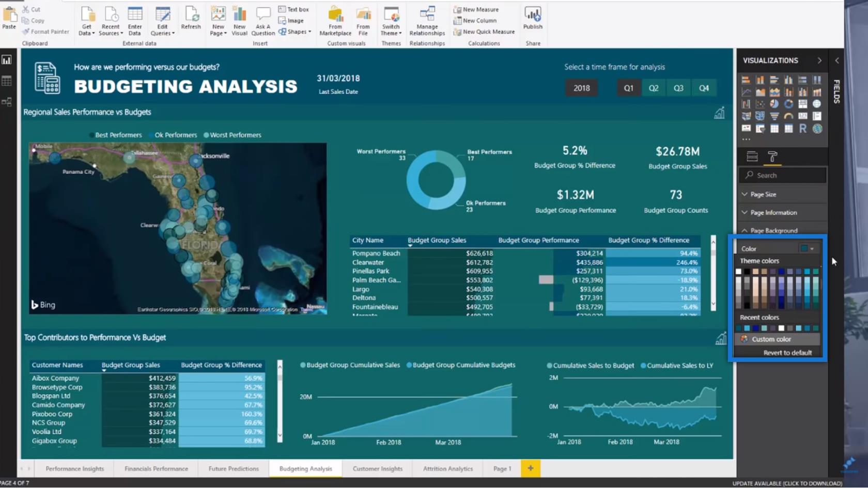Pick the R script visual icon
Viewport: 868px width, 488px height.
tap(802, 129)
